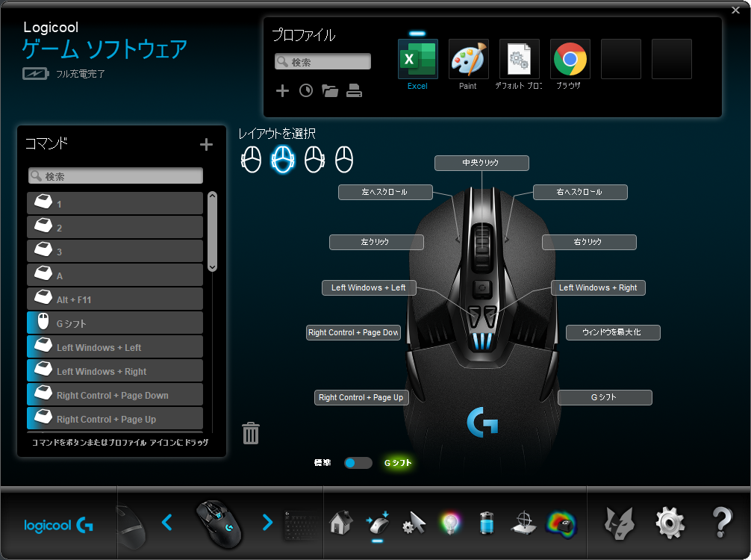Select command "Alt + F11" in list
The width and height of the screenshot is (751, 560).
coord(115,299)
